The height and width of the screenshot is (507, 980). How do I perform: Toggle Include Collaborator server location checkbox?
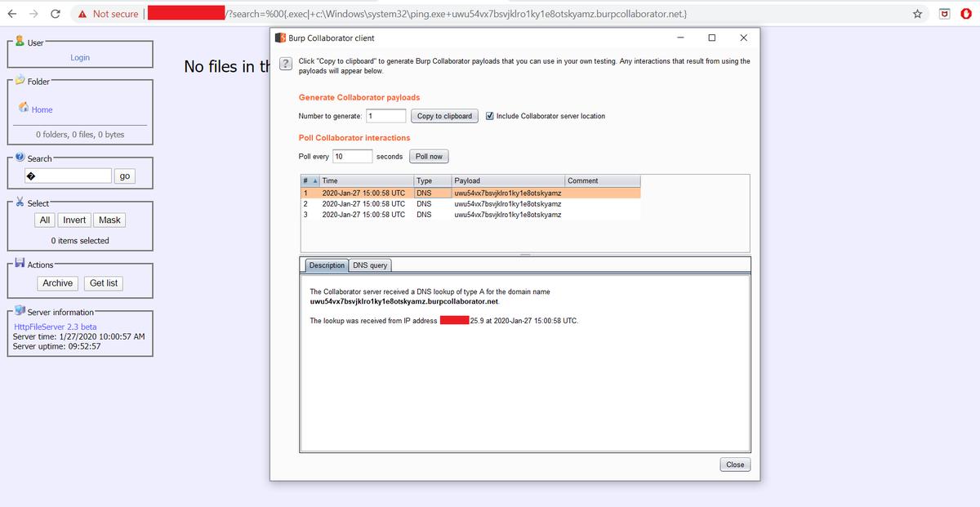pyautogui.click(x=489, y=116)
